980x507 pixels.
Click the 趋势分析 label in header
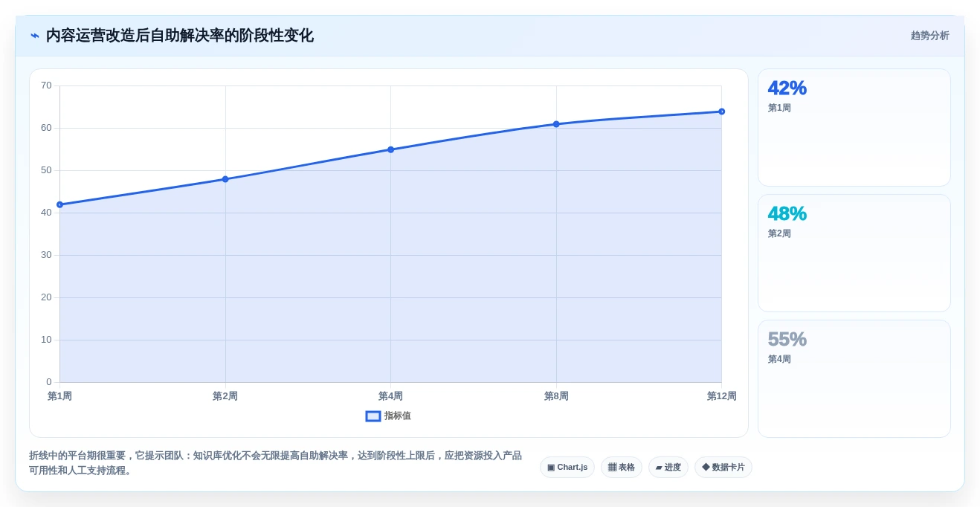click(929, 36)
